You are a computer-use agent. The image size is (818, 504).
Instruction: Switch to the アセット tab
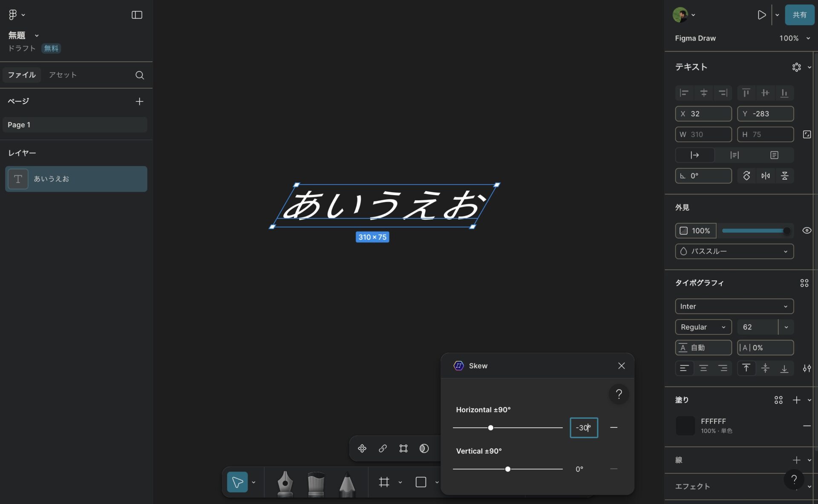pyautogui.click(x=63, y=75)
